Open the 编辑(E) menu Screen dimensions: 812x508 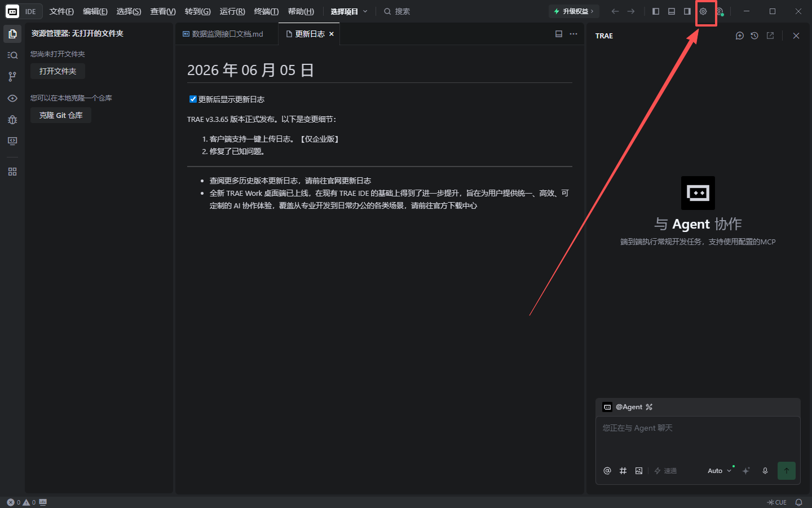pyautogui.click(x=95, y=11)
